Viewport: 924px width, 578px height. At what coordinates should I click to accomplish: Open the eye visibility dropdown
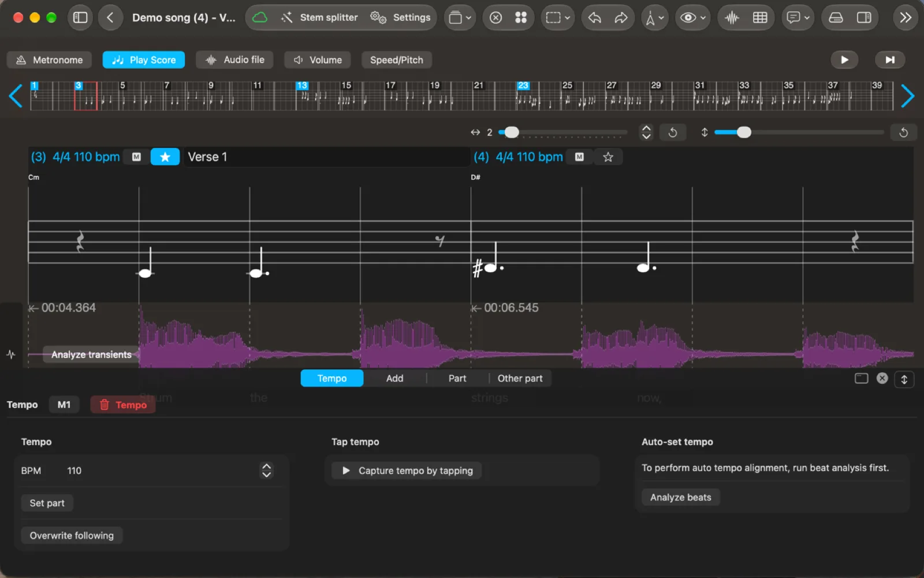[692, 17]
